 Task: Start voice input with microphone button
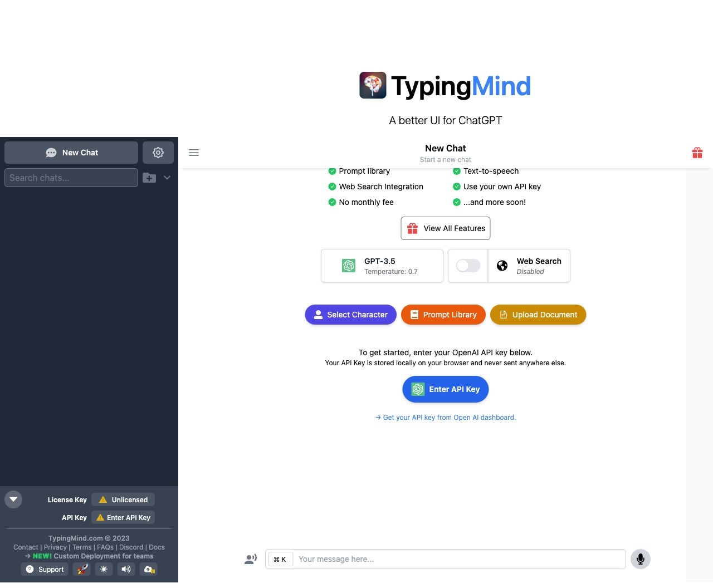(x=641, y=559)
